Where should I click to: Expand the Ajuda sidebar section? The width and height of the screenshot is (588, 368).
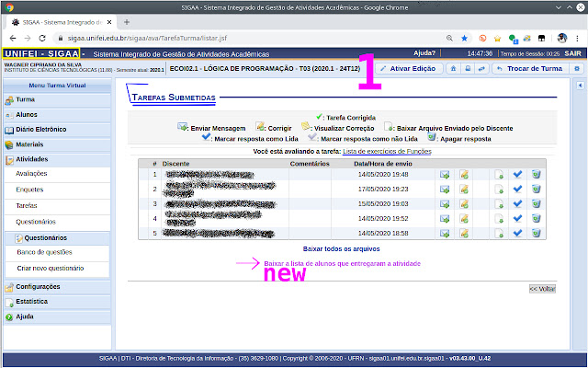pos(57,316)
